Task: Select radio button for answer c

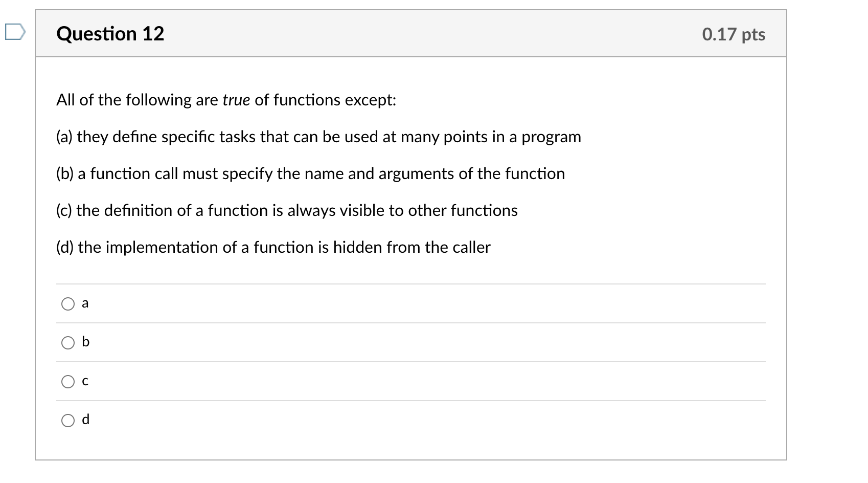Action: [x=68, y=381]
